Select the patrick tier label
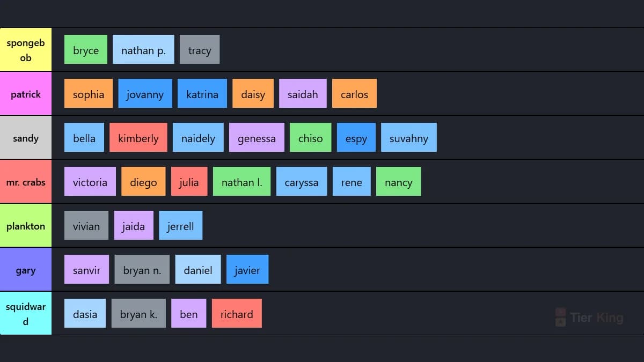Image resolution: width=644 pixels, height=362 pixels. click(26, 94)
